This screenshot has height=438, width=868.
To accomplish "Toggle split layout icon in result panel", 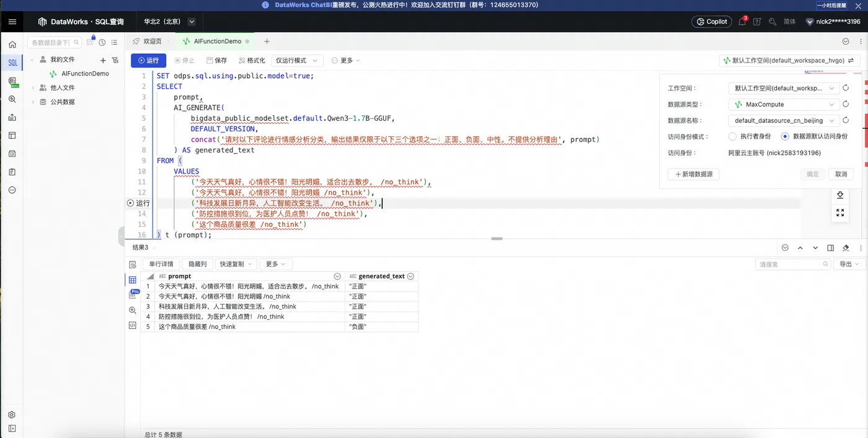I will pos(831,248).
